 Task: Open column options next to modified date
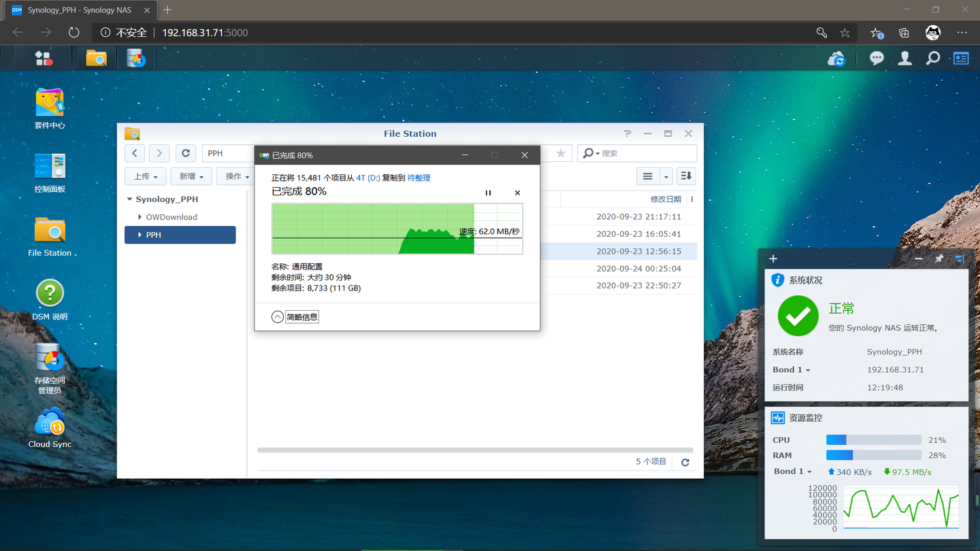click(x=692, y=199)
